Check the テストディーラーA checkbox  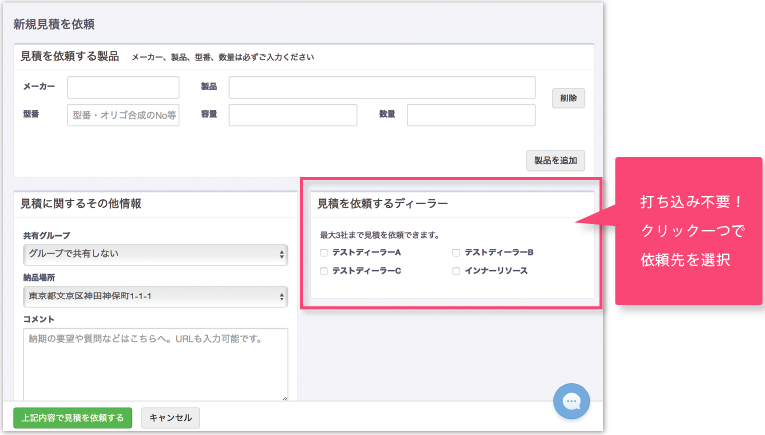coord(323,253)
